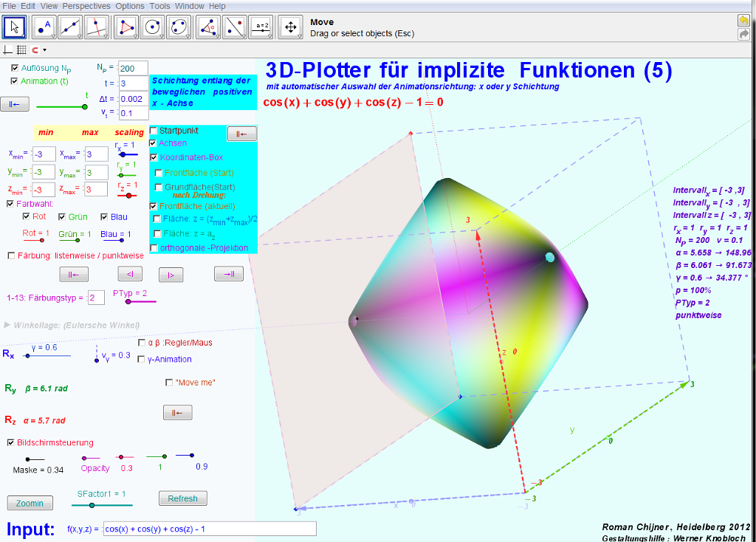Select the Slider tool in toolbar
756x542 pixels.
click(x=261, y=27)
